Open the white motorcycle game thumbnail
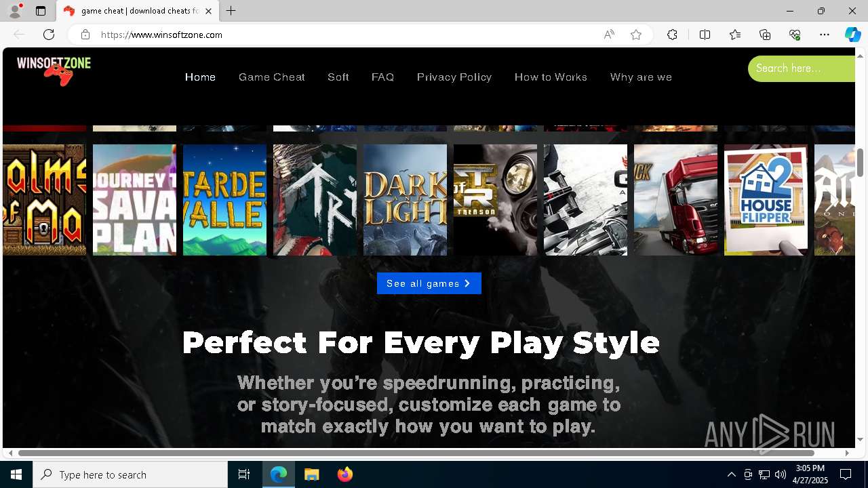The width and height of the screenshot is (868, 488). pyautogui.click(x=585, y=200)
